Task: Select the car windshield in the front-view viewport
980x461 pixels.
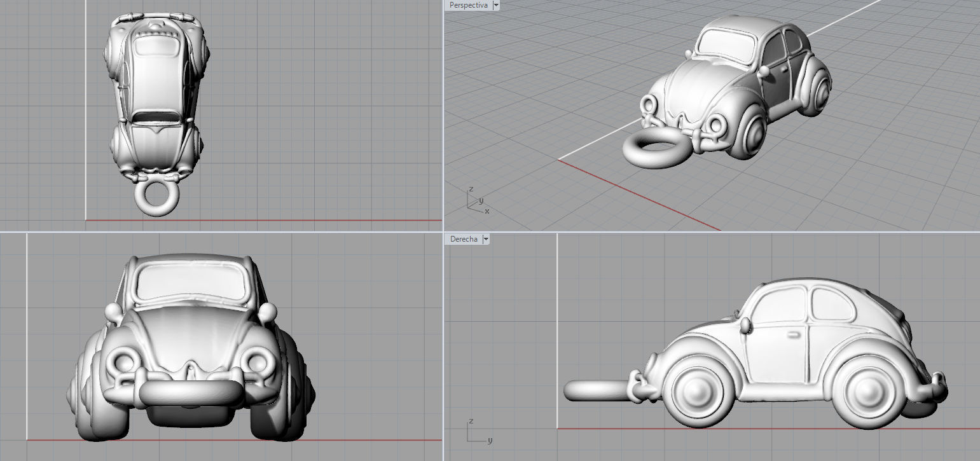Action: pos(192,283)
